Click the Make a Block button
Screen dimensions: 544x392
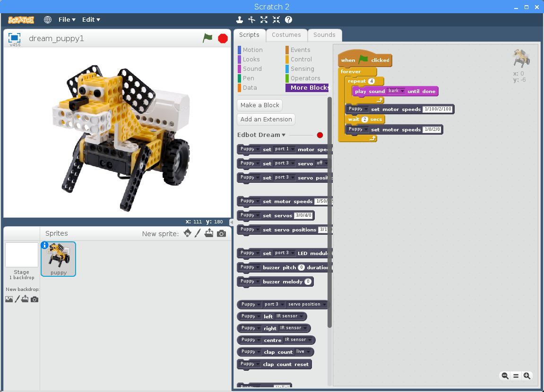[x=259, y=105]
